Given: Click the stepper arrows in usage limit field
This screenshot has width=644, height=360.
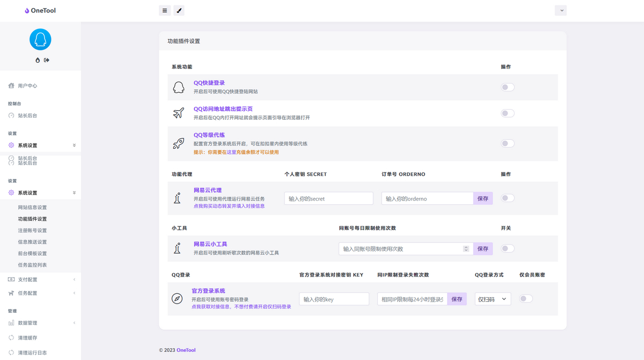Looking at the screenshot, I should click(466, 249).
